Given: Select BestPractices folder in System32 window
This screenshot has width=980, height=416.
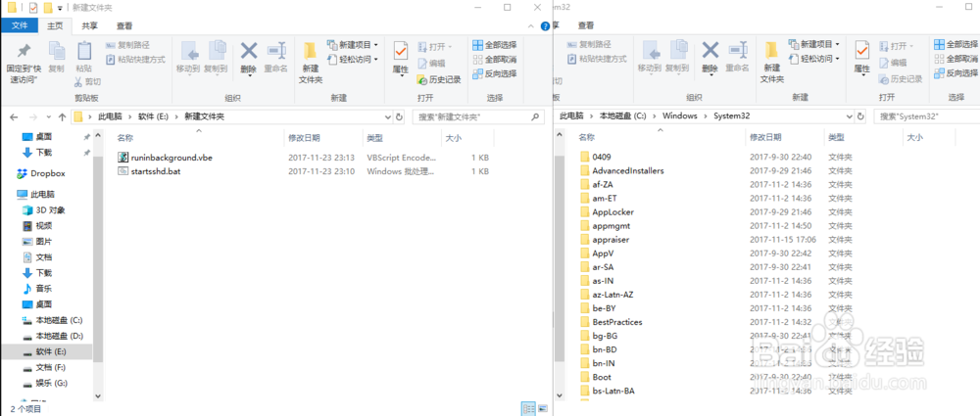Looking at the screenshot, I should (x=611, y=322).
